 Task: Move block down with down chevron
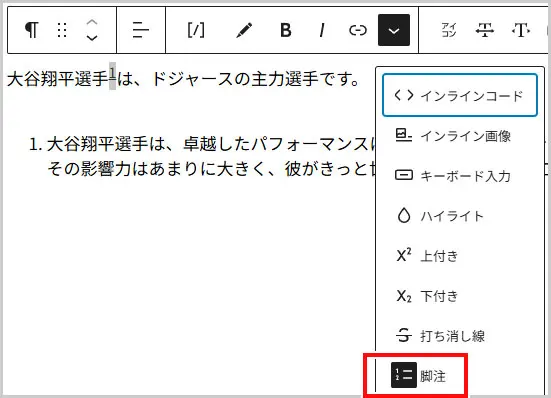click(x=92, y=38)
